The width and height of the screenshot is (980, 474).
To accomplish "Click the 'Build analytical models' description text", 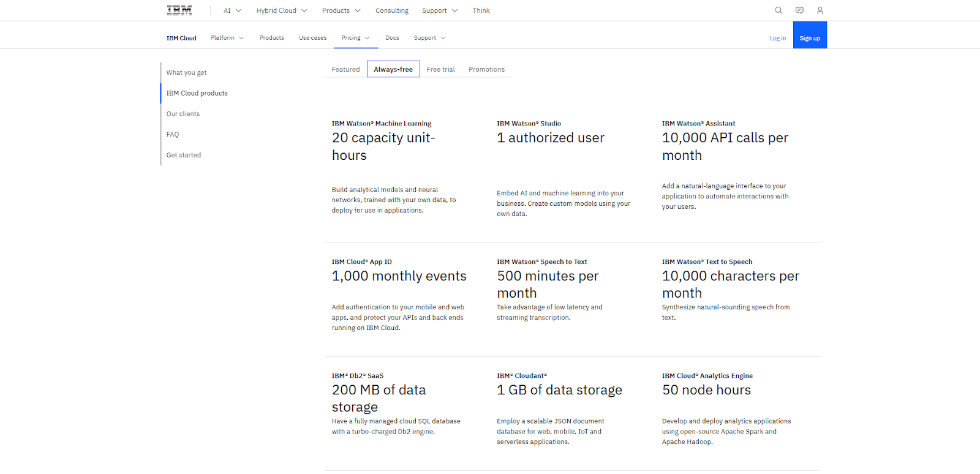I will coord(394,200).
